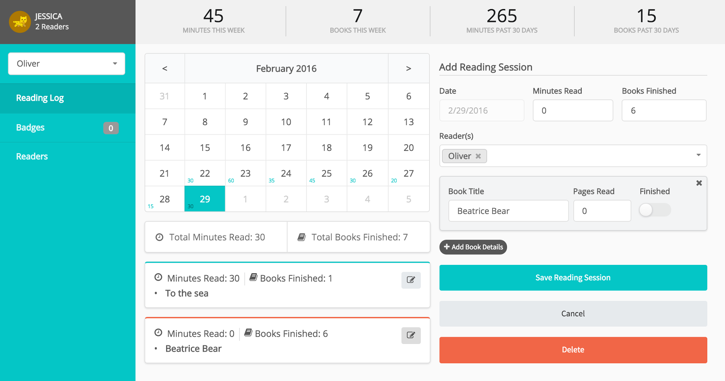Click the Minutes Read input field
The height and width of the screenshot is (381, 725).
(x=573, y=111)
